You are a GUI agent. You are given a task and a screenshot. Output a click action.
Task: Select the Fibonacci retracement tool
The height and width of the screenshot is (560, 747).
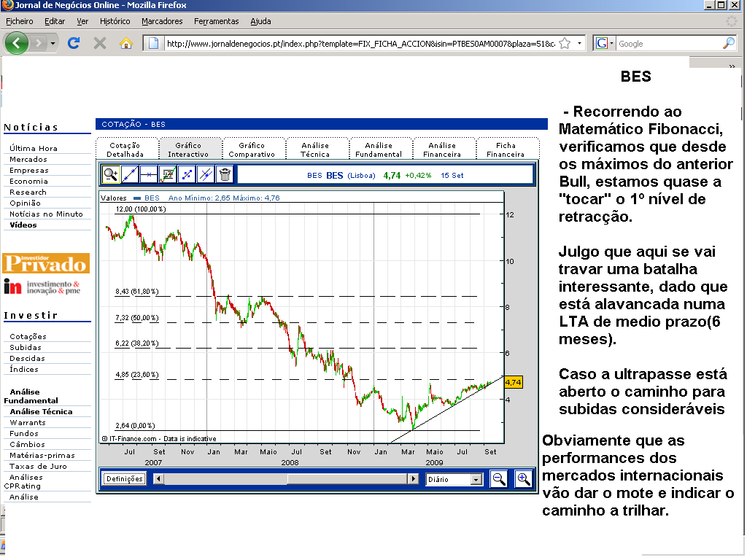point(187,175)
